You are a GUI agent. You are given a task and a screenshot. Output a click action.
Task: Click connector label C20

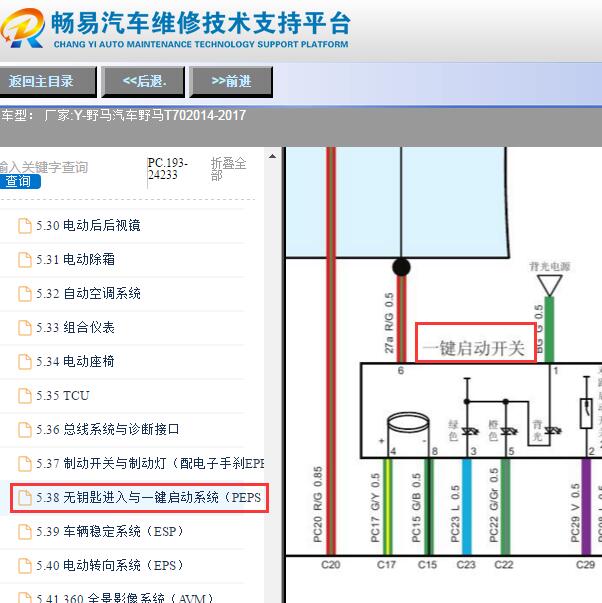point(330,565)
